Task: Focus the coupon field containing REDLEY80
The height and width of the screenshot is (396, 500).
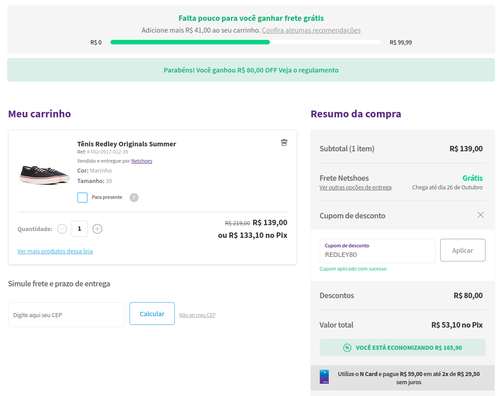Action: pyautogui.click(x=377, y=251)
